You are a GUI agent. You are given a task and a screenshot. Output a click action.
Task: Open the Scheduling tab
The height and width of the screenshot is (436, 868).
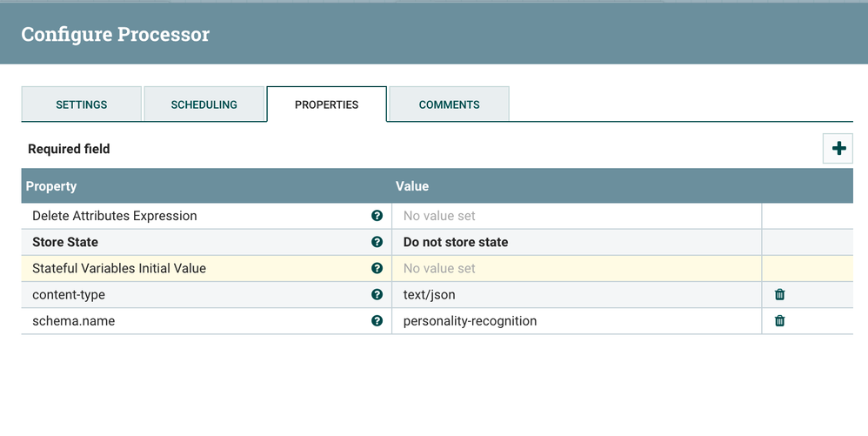click(x=204, y=104)
